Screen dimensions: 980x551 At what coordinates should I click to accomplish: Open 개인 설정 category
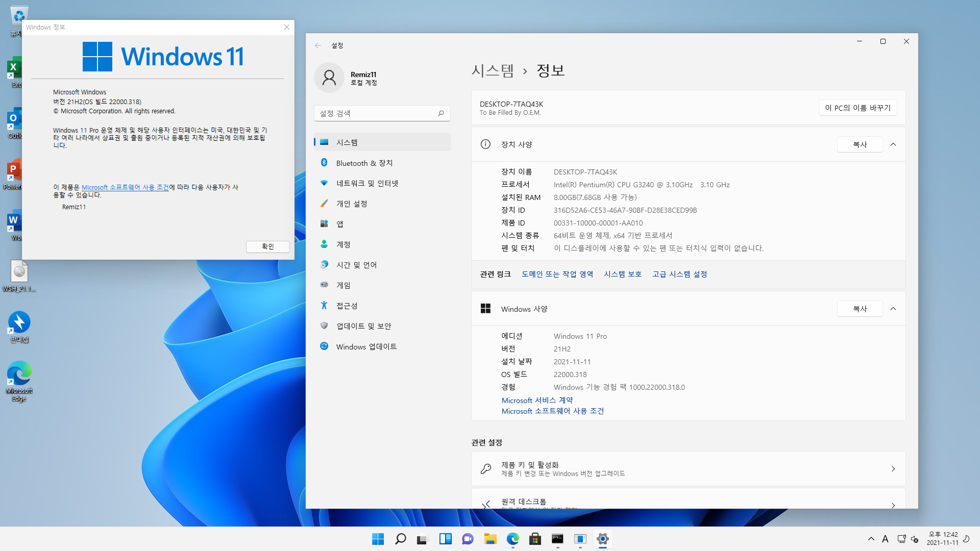click(382, 204)
